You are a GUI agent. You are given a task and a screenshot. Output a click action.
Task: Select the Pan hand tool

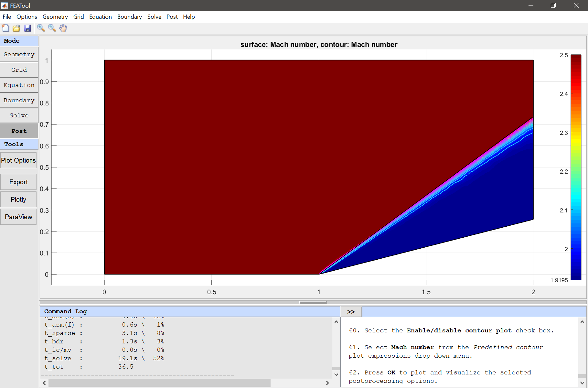point(63,28)
